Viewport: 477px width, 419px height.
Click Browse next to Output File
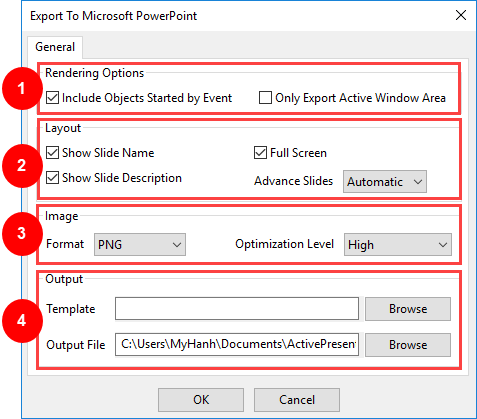pos(408,345)
